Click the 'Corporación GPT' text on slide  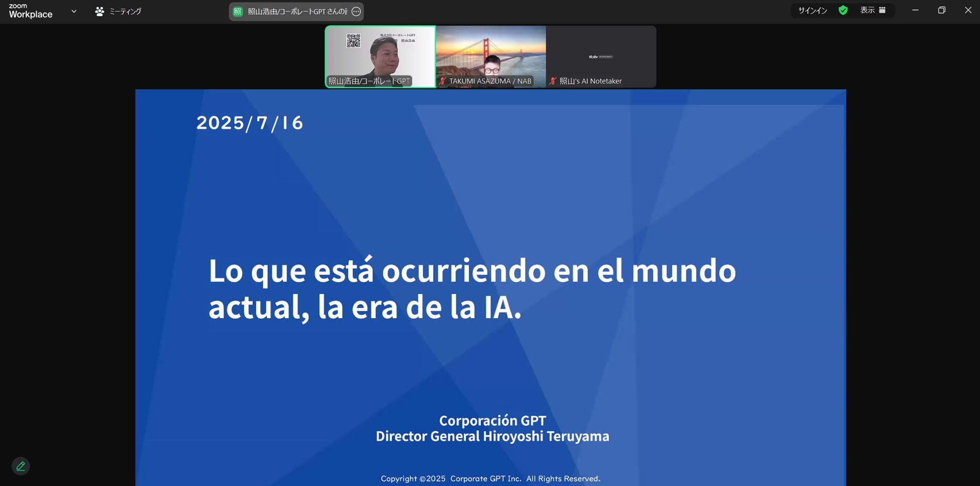[x=493, y=420]
